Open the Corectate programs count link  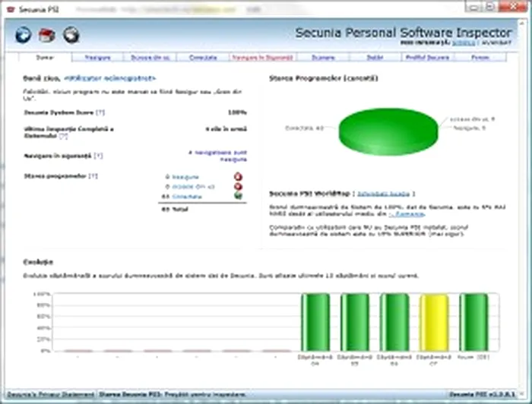(186, 196)
